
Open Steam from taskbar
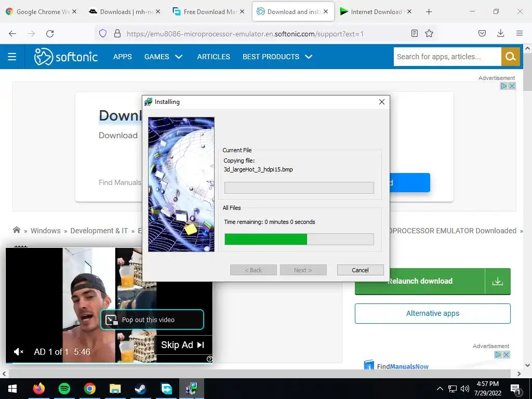pos(140,389)
